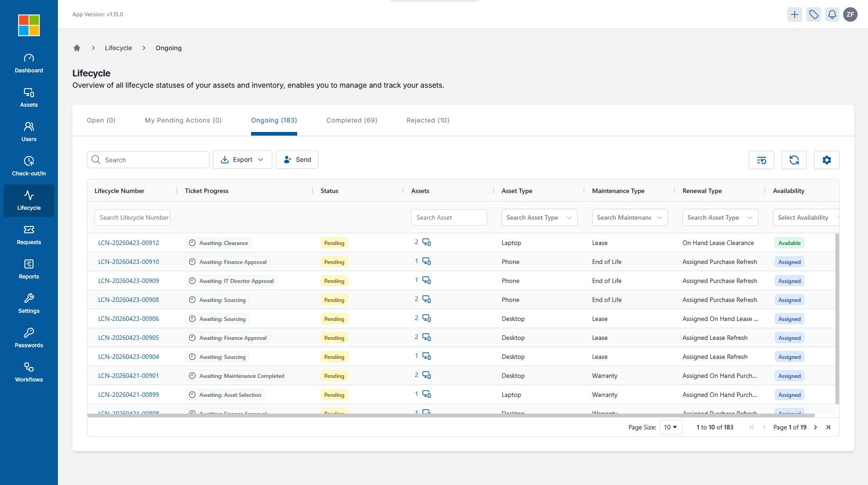Viewport: 868px width, 485px height.
Task: Click the Microsoft logo in the sidebar
Action: [29, 25]
